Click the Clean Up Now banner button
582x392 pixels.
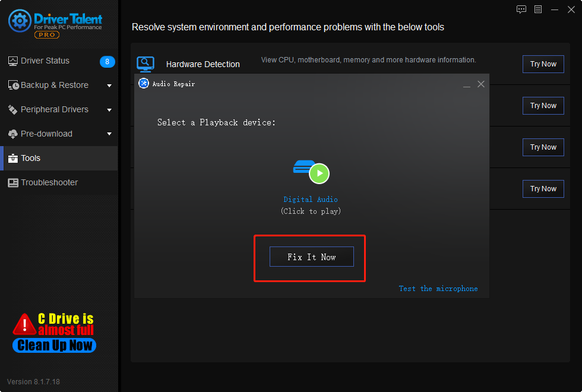point(54,345)
